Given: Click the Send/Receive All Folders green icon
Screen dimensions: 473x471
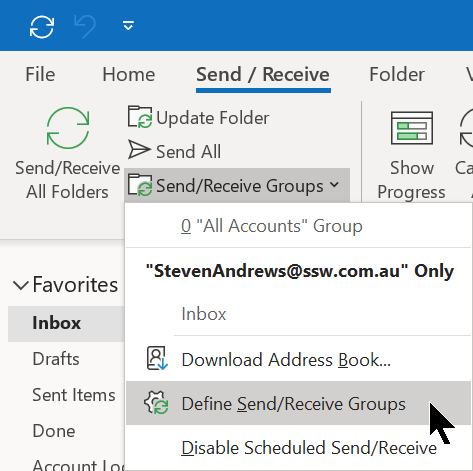Looking at the screenshot, I should [68, 128].
